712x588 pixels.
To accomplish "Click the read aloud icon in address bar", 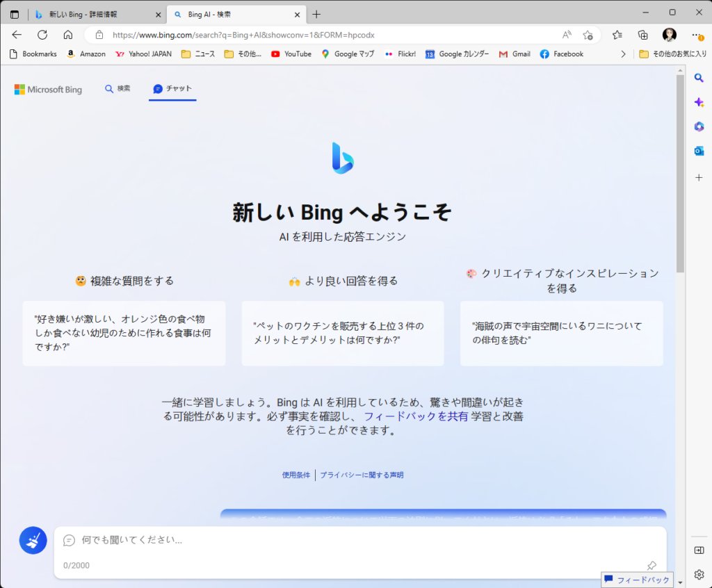I will coord(567,35).
